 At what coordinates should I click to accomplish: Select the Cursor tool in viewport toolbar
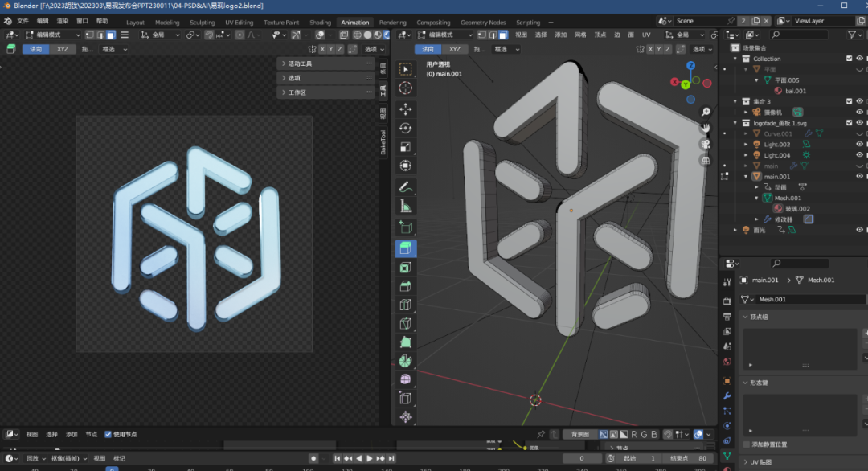406,88
